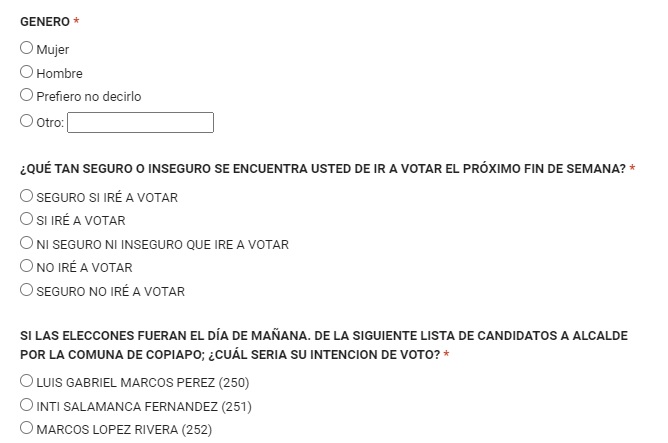This screenshot has width=668, height=443.
Task: Pick the Otro gender radio button
Action: 26,121
